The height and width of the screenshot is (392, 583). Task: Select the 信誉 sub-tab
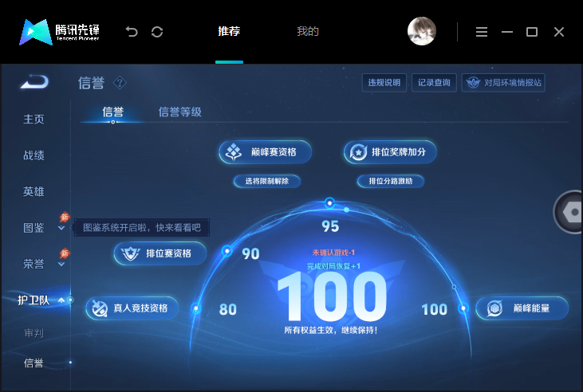coord(113,112)
